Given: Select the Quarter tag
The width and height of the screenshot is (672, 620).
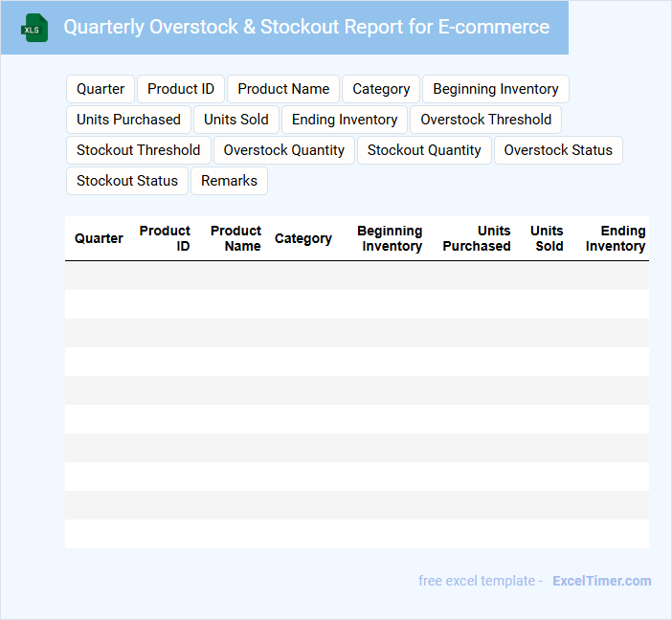Looking at the screenshot, I should pos(101,89).
